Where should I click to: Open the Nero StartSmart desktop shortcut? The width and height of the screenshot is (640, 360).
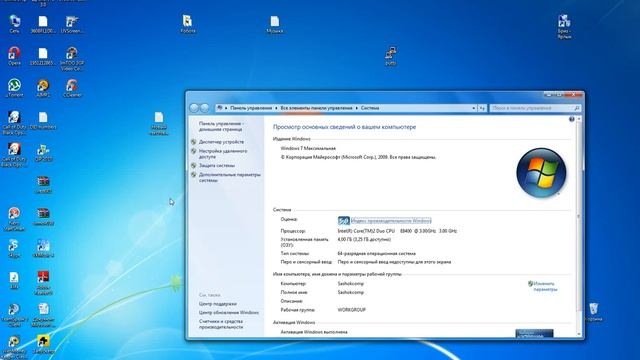pyautogui.click(x=14, y=219)
